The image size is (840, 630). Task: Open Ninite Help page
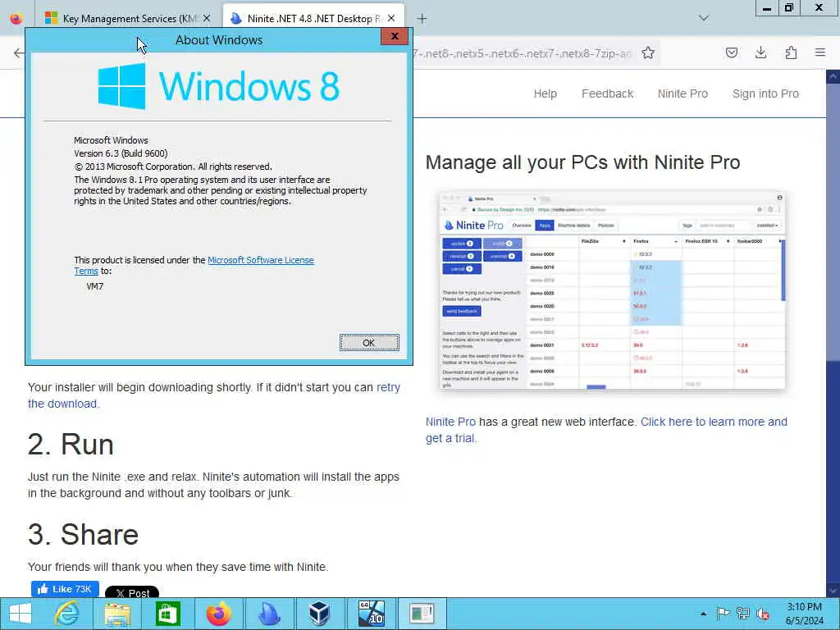tap(546, 94)
